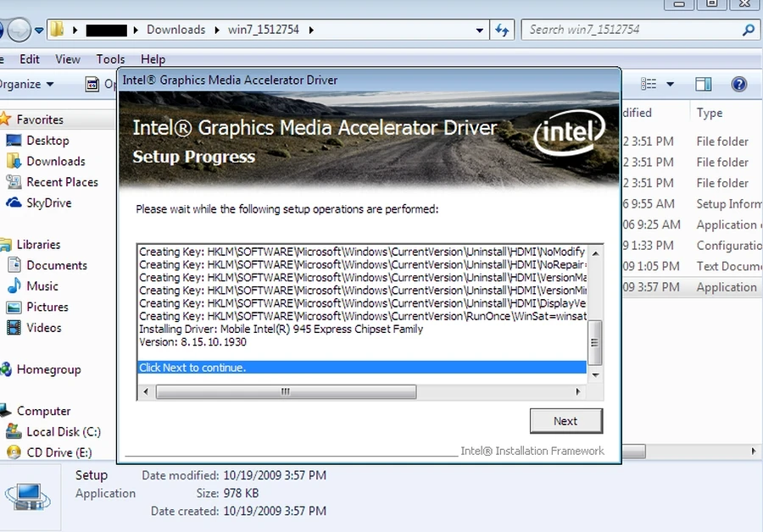Click the Music note icon

(x=14, y=286)
